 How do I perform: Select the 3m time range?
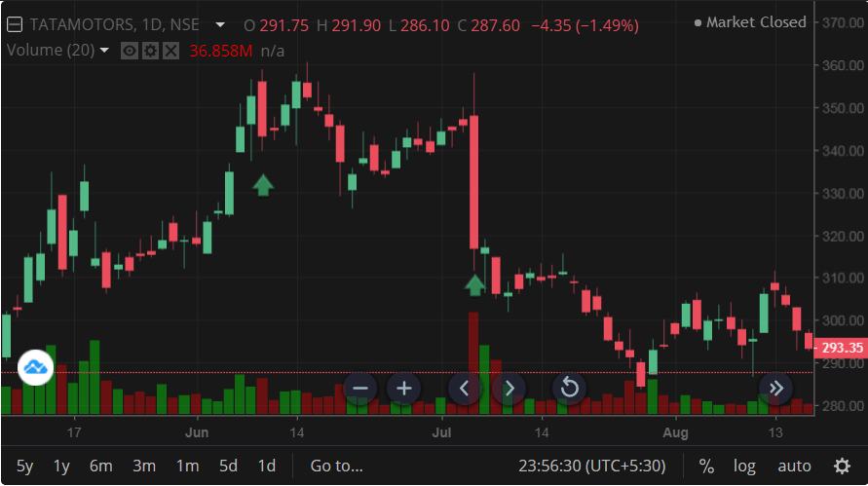[x=144, y=467]
